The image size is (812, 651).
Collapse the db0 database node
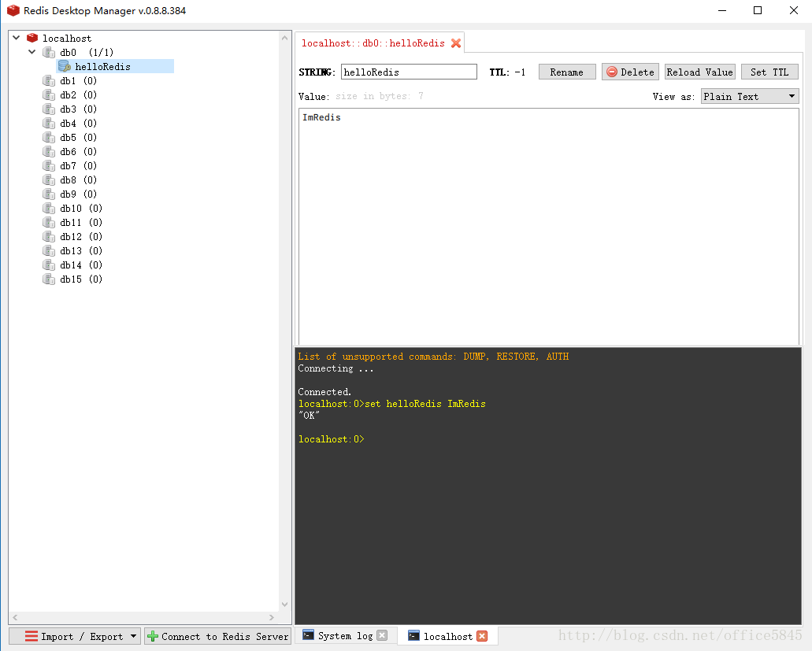[32, 52]
